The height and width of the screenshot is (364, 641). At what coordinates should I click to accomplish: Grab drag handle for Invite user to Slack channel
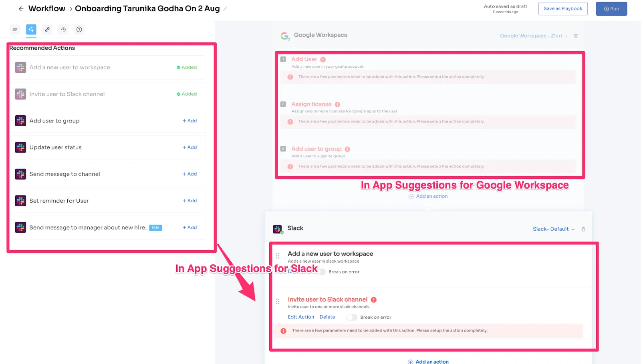277,301
